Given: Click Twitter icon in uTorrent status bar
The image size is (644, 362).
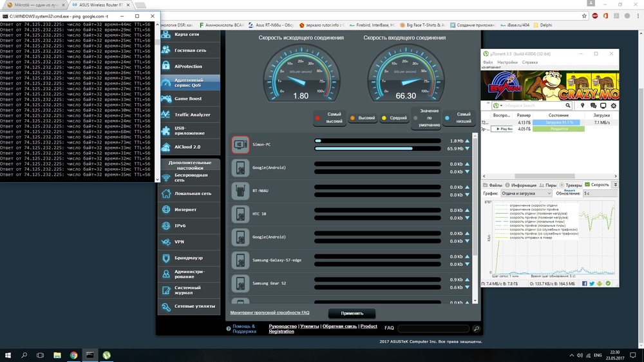Looking at the screenshot, I should [592, 283].
